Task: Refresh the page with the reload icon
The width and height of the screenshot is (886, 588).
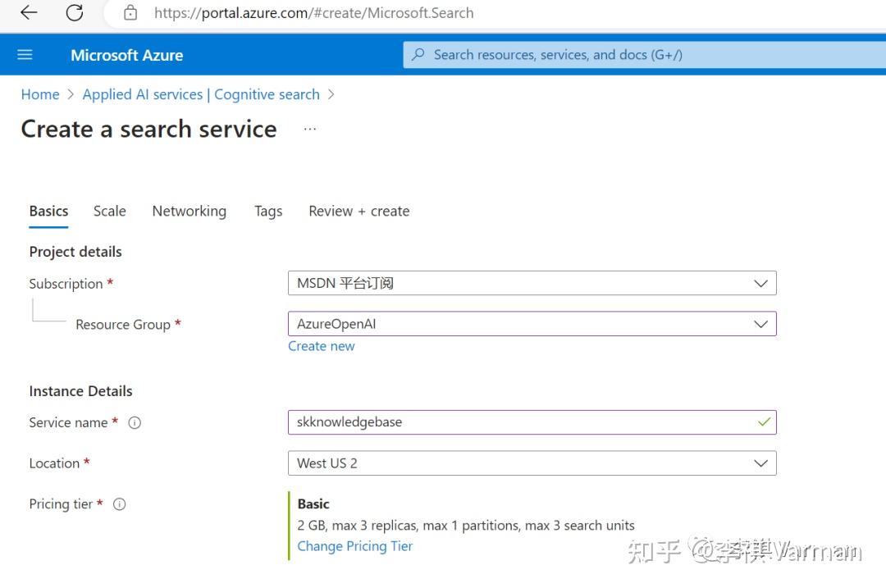Action: pyautogui.click(x=74, y=12)
